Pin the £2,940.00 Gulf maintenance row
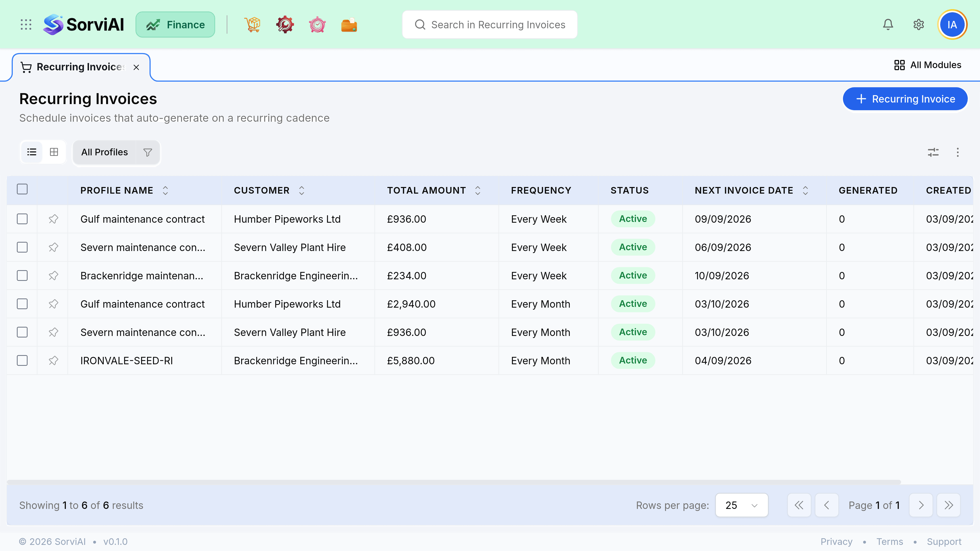 click(x=53, y=304)
